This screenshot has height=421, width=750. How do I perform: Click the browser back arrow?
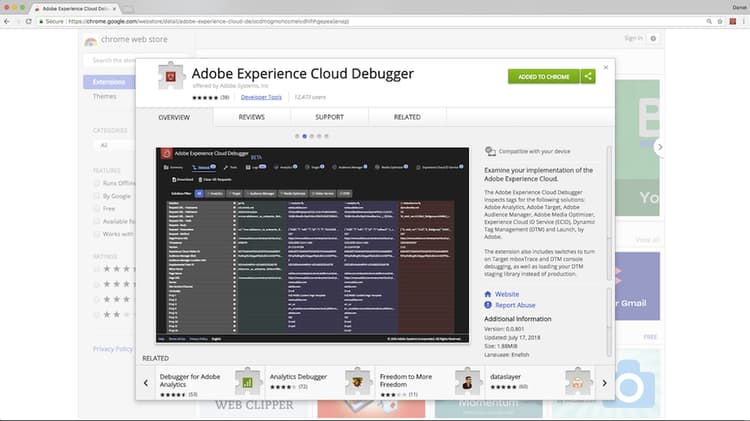(7, 21)
